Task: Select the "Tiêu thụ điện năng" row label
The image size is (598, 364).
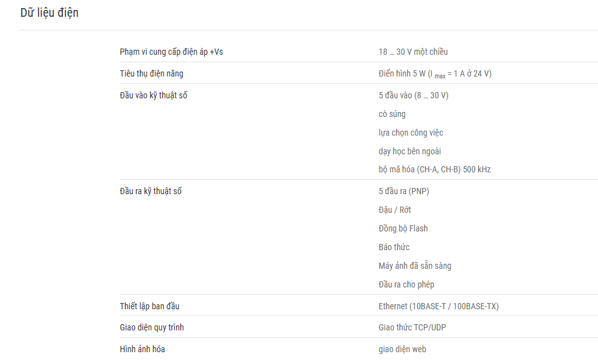Action: point(151,73)
